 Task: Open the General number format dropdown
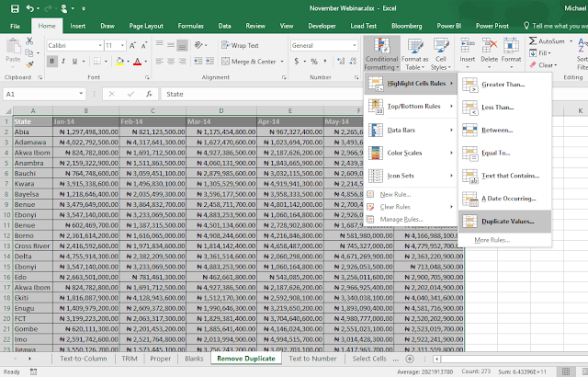point(354,45)
